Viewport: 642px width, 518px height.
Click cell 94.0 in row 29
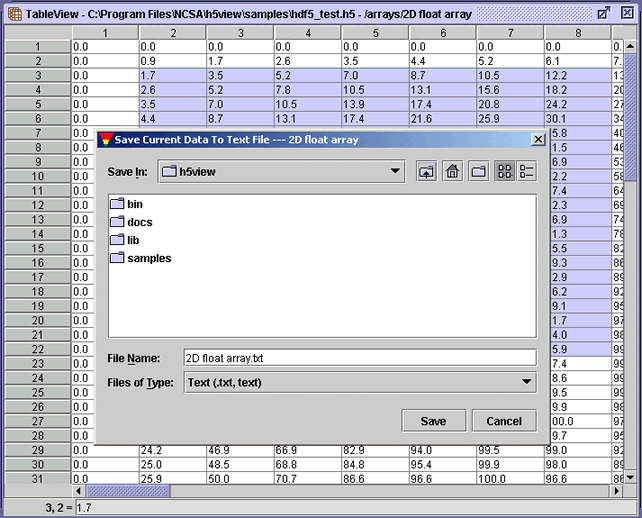pyautogui.click(x=443, y=450)
